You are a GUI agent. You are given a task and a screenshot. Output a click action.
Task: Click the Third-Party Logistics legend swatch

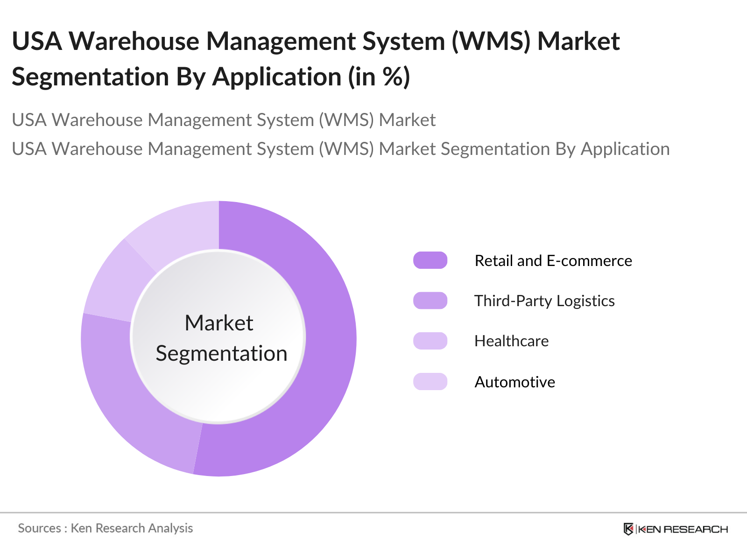(x=430, y=301)
